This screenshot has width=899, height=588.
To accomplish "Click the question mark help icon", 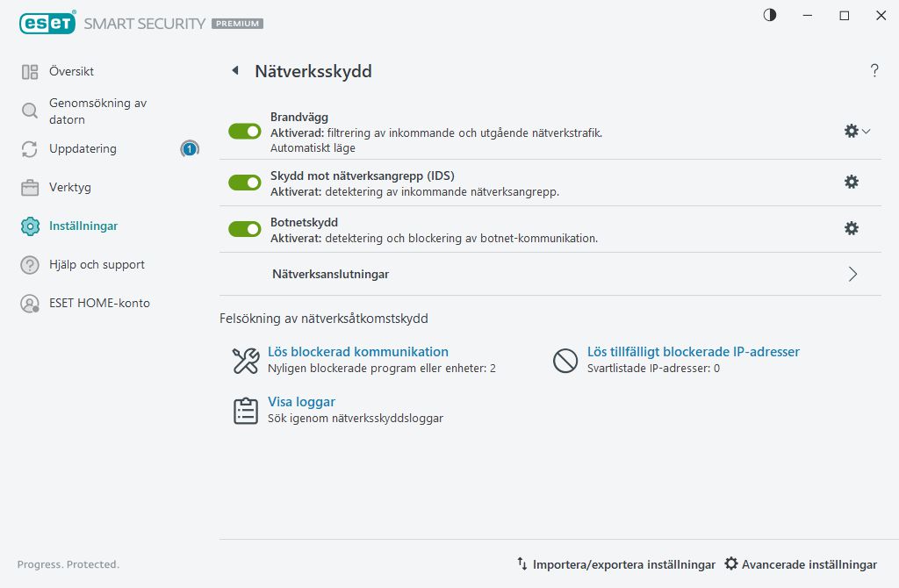I will point(874,71).
